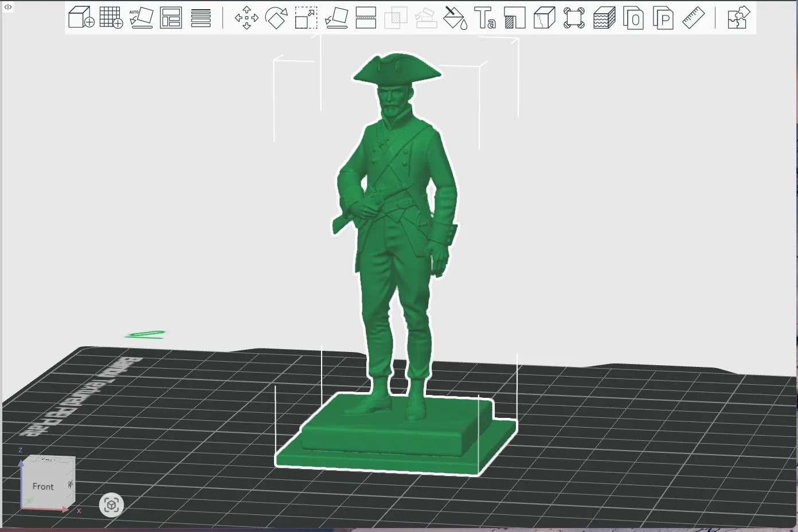Click the greyed Mesh Boolean icon
Image resolution: width=798 pixels, height=532 pixels.
pos(396,18)
